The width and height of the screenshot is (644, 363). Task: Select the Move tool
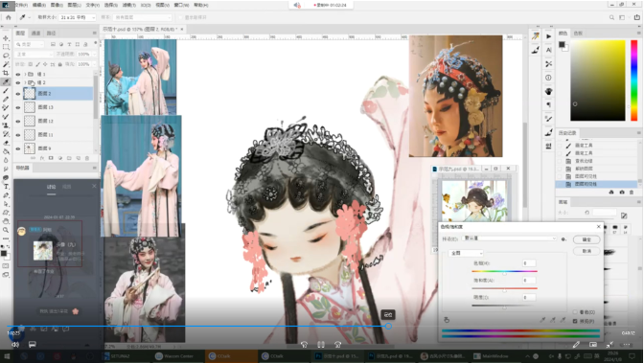click(6, 38)
